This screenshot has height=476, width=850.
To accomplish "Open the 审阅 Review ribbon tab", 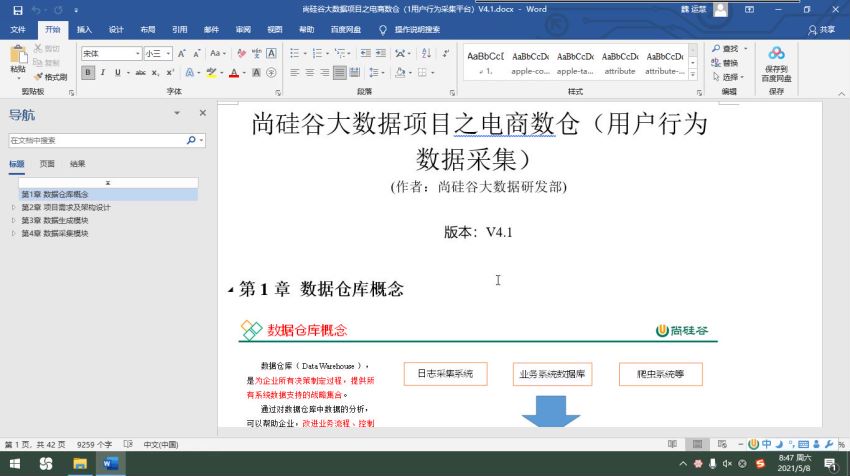I will click(x=243, y=30).
